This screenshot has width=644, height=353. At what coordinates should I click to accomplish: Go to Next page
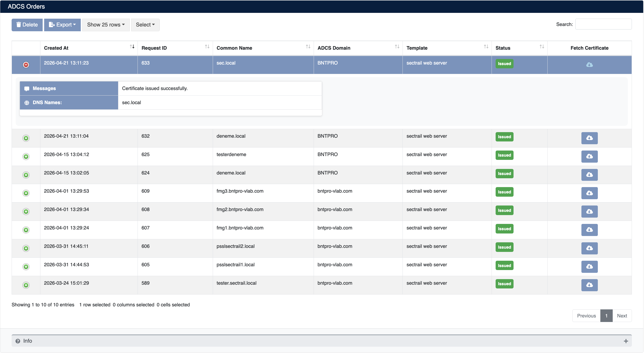[622, 316]
